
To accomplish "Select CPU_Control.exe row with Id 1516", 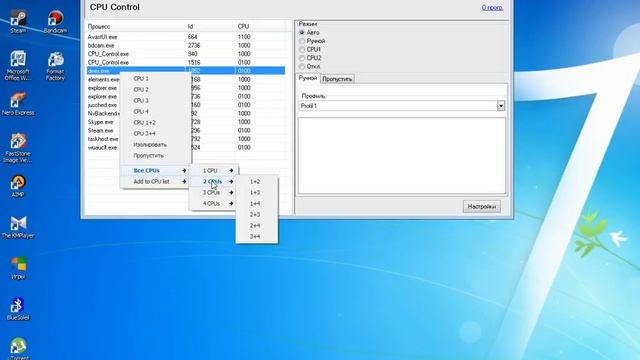I will (x=186, y=62).
